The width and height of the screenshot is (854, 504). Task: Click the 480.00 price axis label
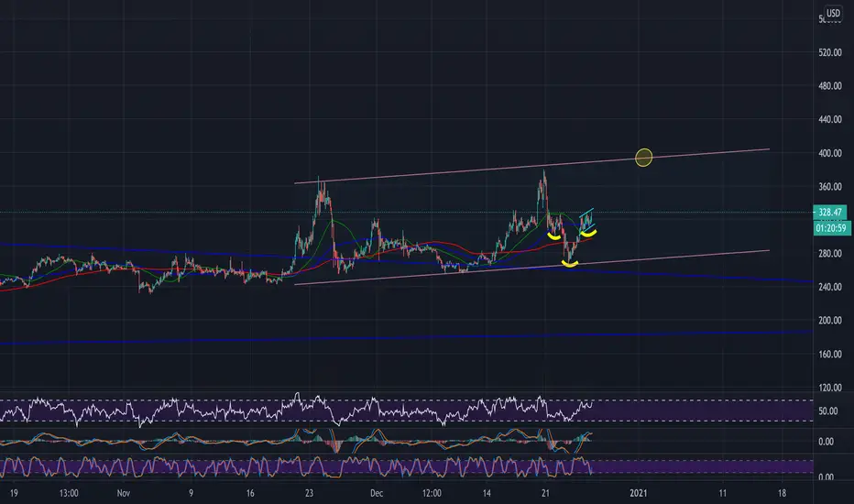coord(830,86)
